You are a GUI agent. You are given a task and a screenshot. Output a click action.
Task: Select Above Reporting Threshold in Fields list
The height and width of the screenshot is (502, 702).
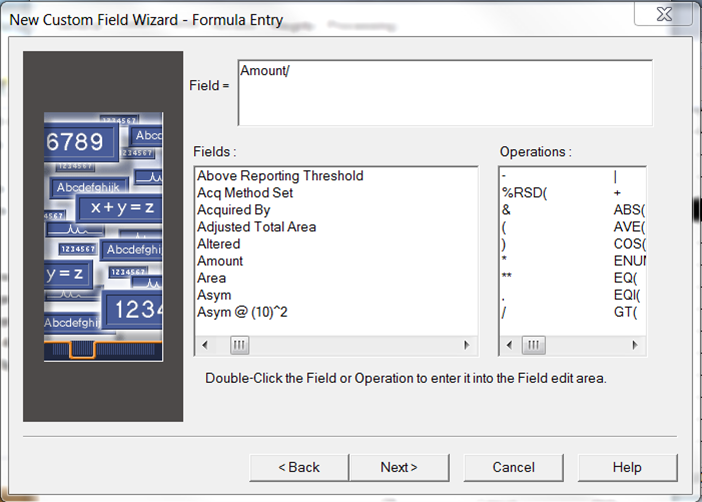[x=280, y=176]
